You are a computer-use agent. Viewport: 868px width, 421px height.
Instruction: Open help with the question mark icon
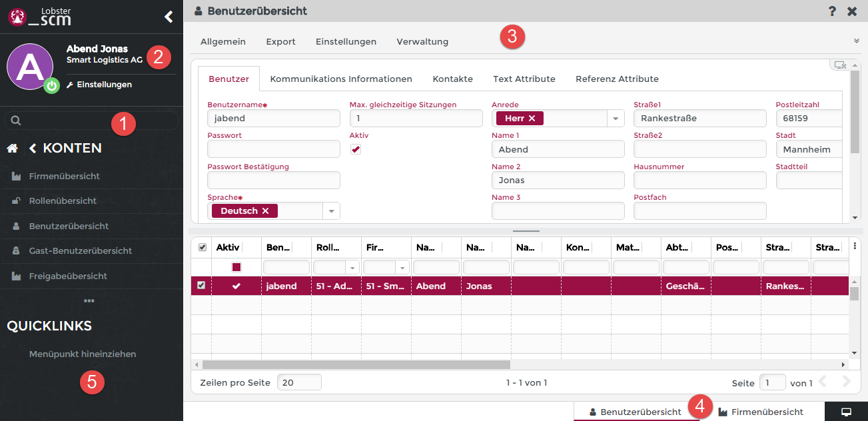[833, 11]
